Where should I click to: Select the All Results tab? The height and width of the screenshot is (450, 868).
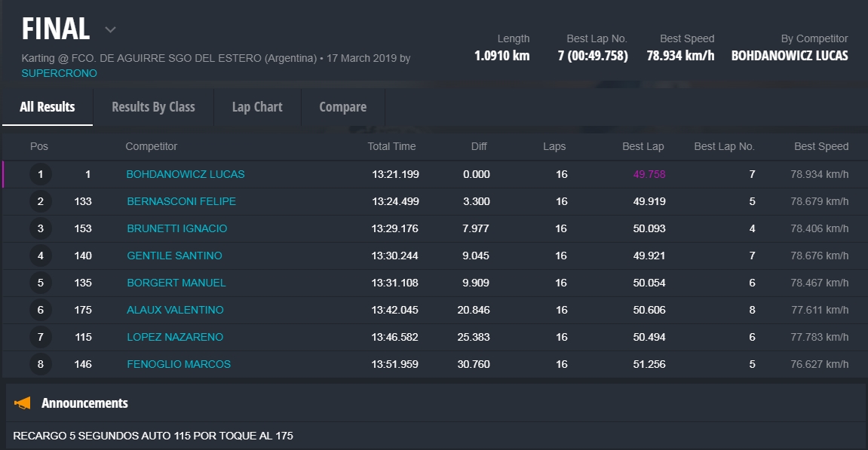[47, 107]
